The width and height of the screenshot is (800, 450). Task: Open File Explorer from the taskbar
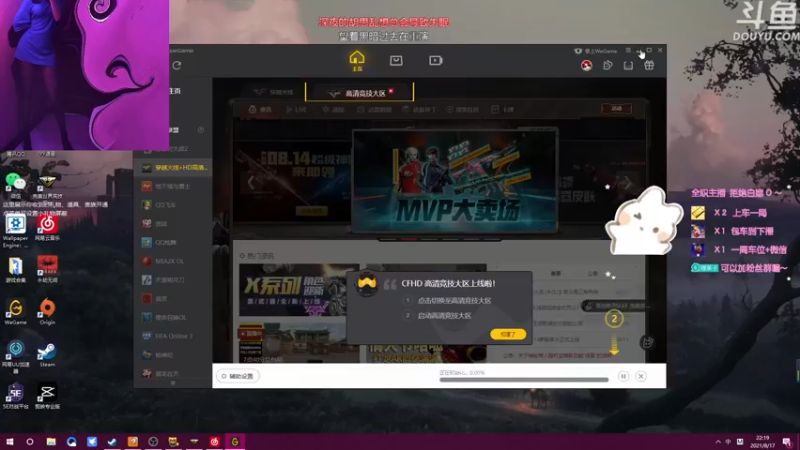point(51,442)
